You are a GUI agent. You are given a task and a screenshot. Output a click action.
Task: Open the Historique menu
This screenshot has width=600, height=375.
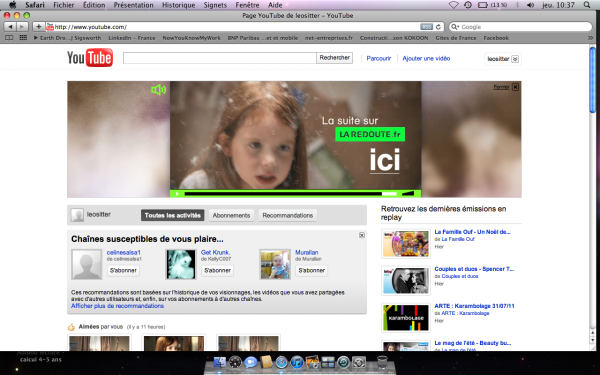pos(178,5)
